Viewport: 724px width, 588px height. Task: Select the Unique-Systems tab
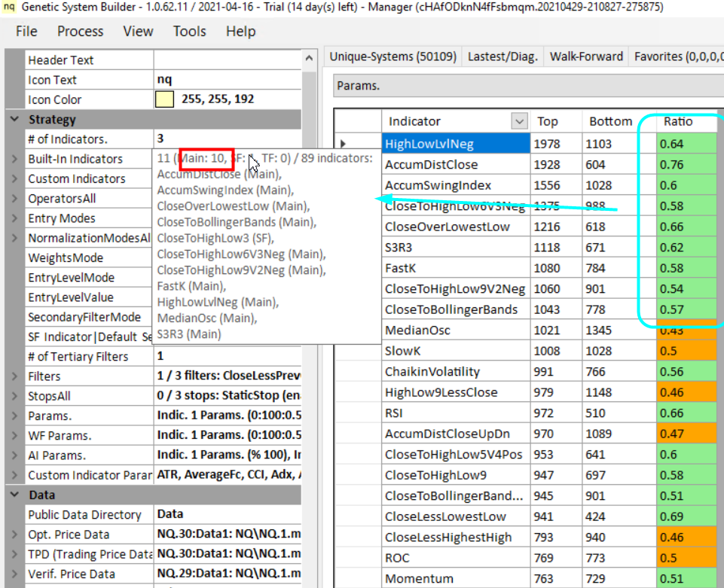(392, 56)
